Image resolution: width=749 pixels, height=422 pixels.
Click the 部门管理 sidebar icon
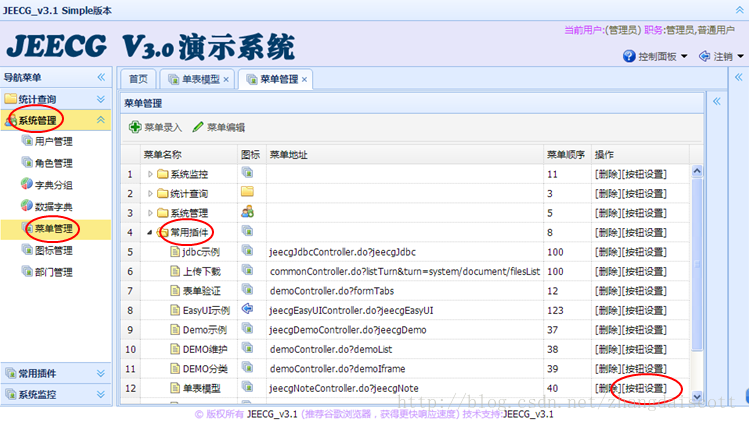click(27, 271)
